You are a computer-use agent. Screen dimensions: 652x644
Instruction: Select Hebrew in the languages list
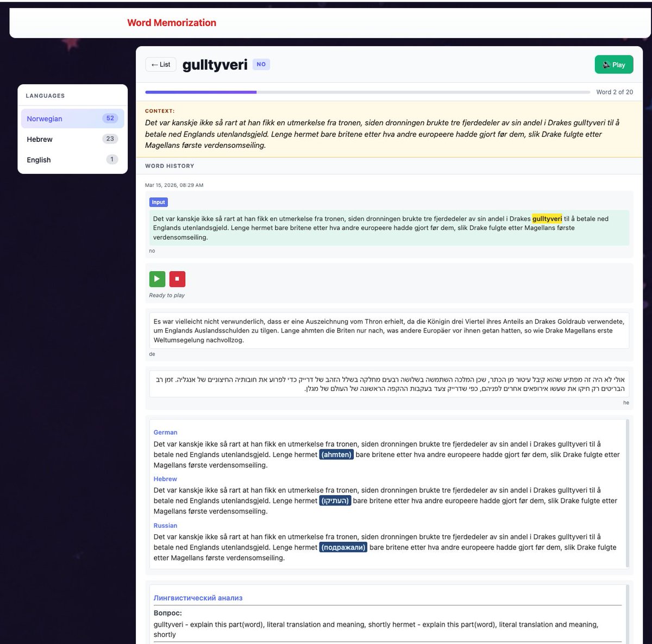click(73, 139)
